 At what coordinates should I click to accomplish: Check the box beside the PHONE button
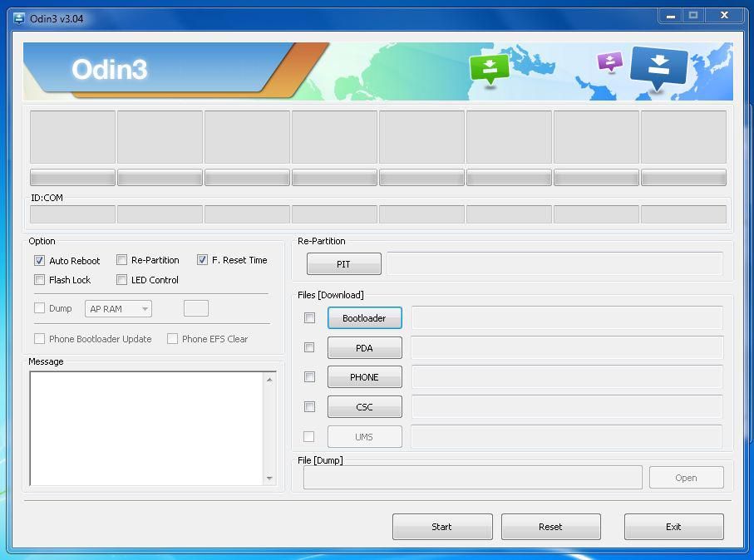[310, 377]
